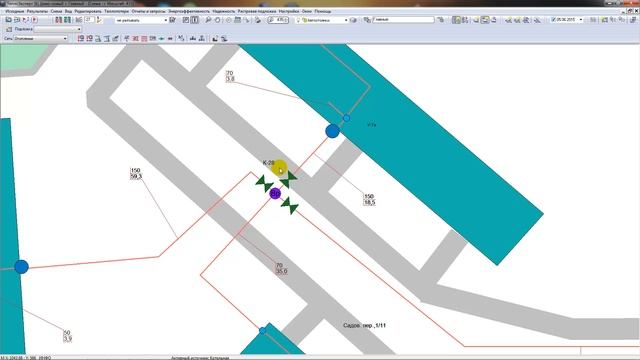Click the pipe label 70 / 35,0

[281, 268]
